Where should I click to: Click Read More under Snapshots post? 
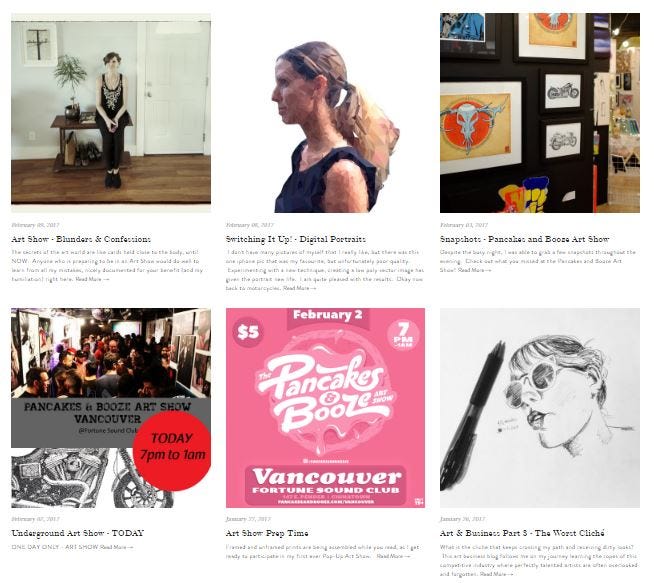click(x=475, y=270)
